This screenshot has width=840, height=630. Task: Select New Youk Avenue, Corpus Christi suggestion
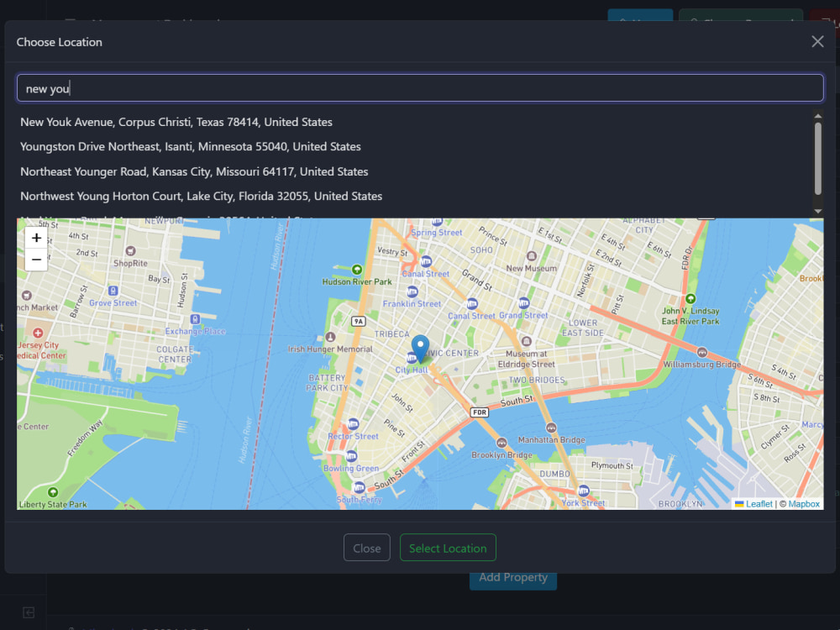[x=176, y=122]
